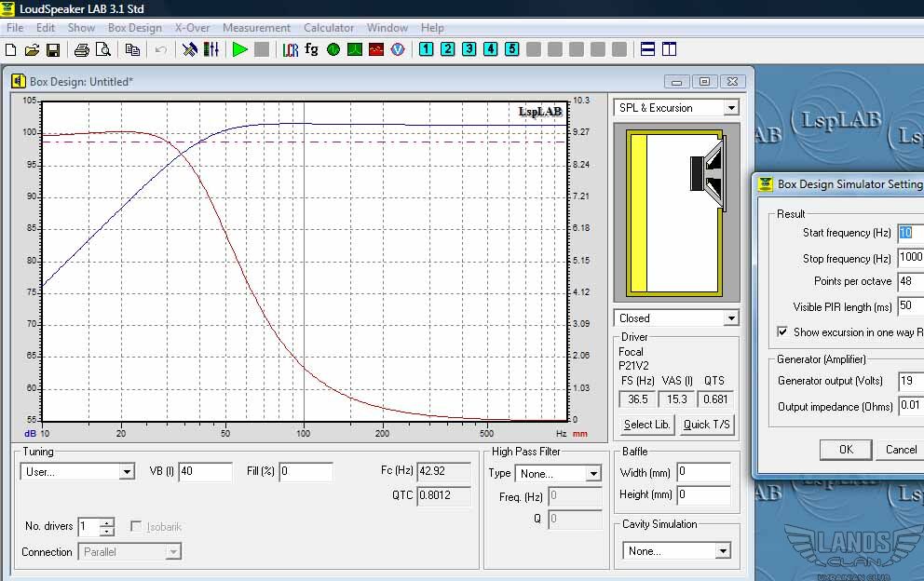Click the Copy toolbar icon
This screenshot has height=581, width=924.
coord(132,50)
